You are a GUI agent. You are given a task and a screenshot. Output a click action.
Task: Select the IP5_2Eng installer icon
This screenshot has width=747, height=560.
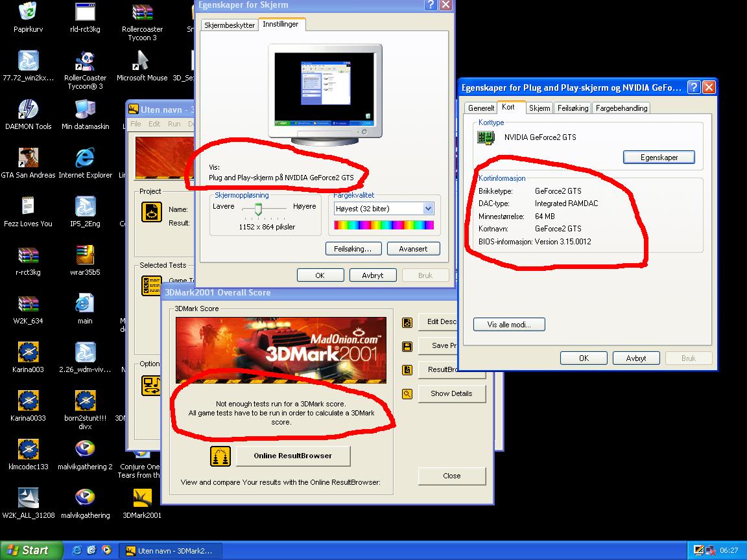point(86,206)
